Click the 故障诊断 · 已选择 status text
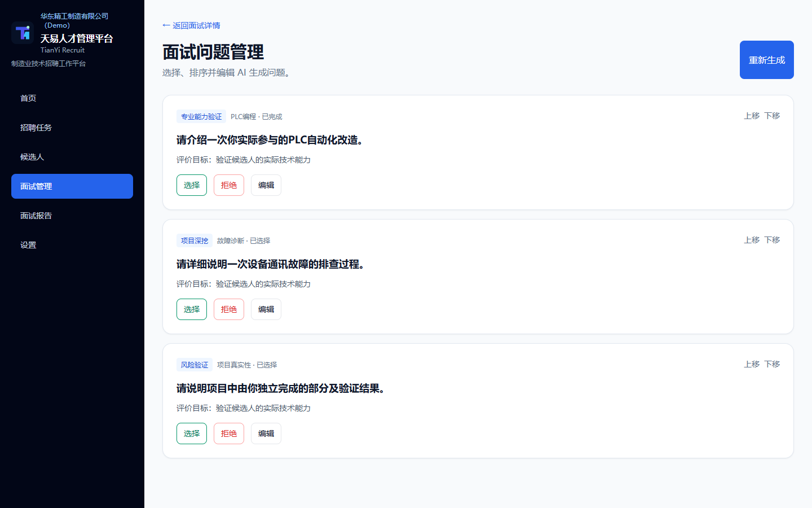Image resolution: width=812 pixels, height=508 pixels. 244,241
